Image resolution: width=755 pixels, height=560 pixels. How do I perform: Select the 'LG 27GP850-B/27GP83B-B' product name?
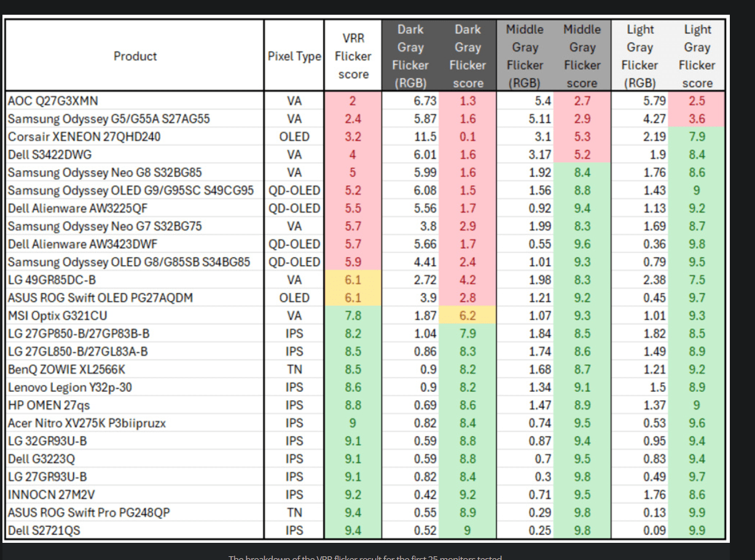pos(79,334)
